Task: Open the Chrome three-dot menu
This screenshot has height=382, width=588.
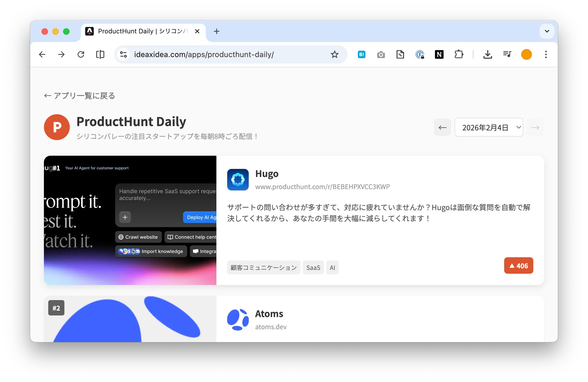Action: point(546,54)
